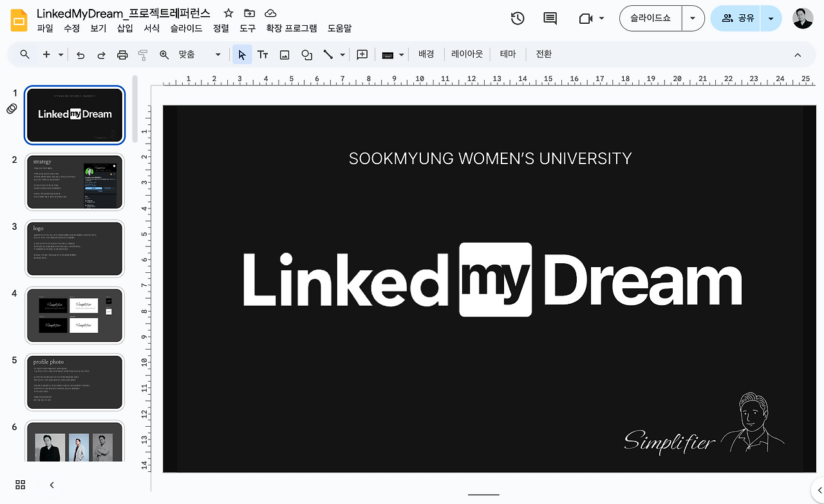Open the account profile picture
This screenshot has width=824, height=504.
[803, 19]
